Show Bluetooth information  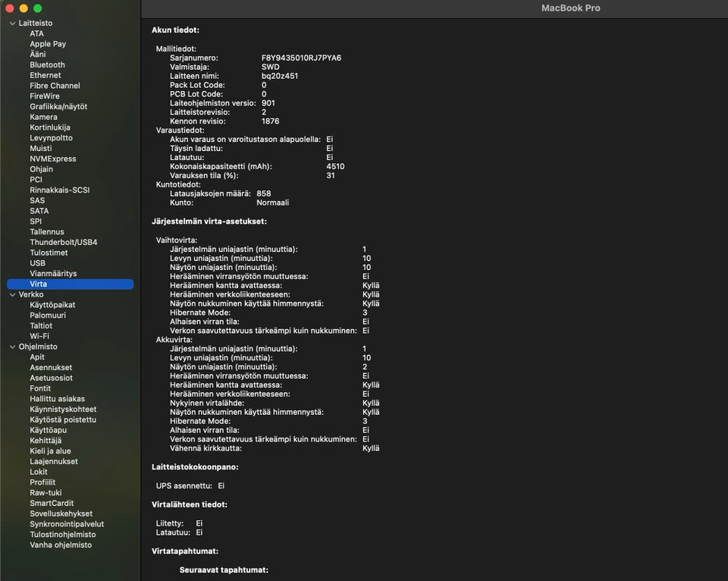click(x=47, y=65)
